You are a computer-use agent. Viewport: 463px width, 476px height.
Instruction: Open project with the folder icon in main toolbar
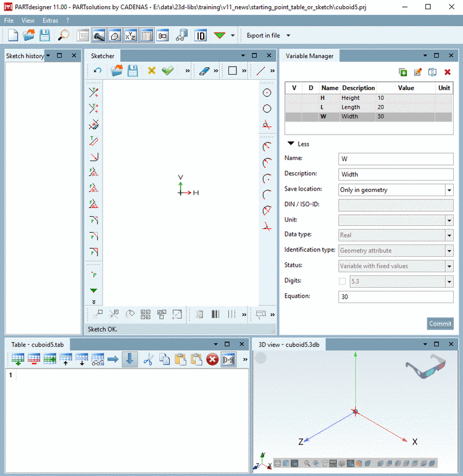tap(28, 36)
